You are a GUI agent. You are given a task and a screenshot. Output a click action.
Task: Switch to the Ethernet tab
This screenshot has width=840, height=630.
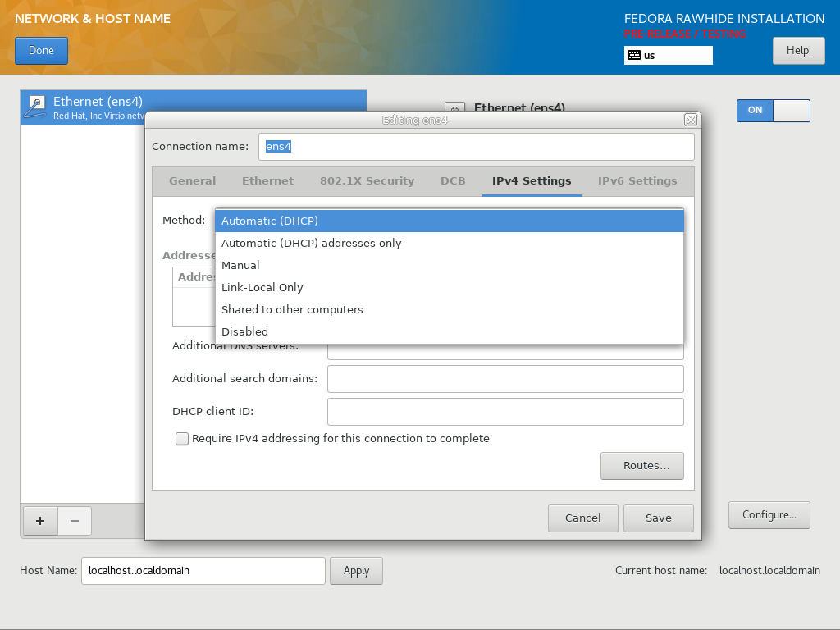click(268, 181)
